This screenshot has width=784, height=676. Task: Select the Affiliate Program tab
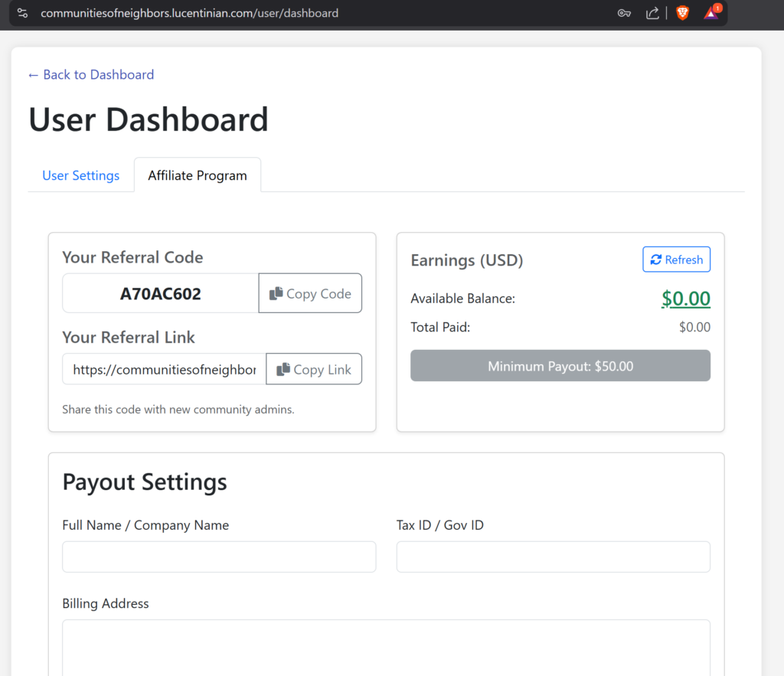point(198,175)
